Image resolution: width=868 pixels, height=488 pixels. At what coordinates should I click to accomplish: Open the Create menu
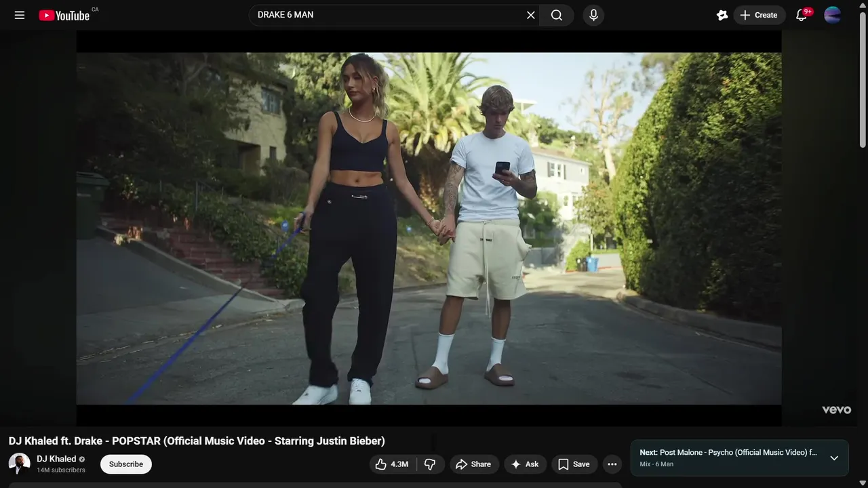(759, 15)
